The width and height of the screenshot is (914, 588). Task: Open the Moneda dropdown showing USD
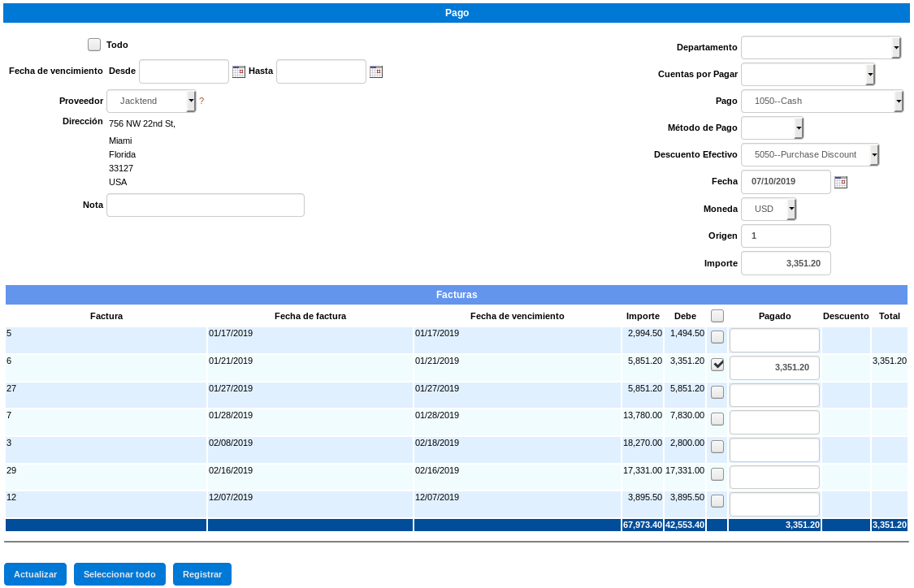click(769, 209)
